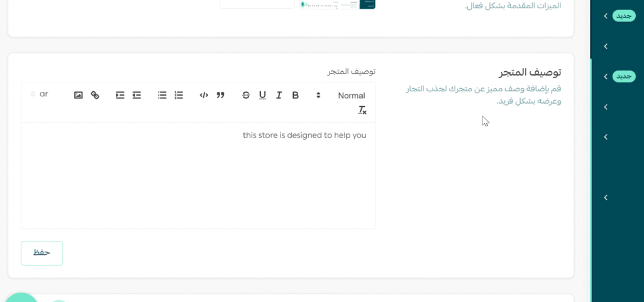
Task: Underline the selected text
Action: (262, 95)
